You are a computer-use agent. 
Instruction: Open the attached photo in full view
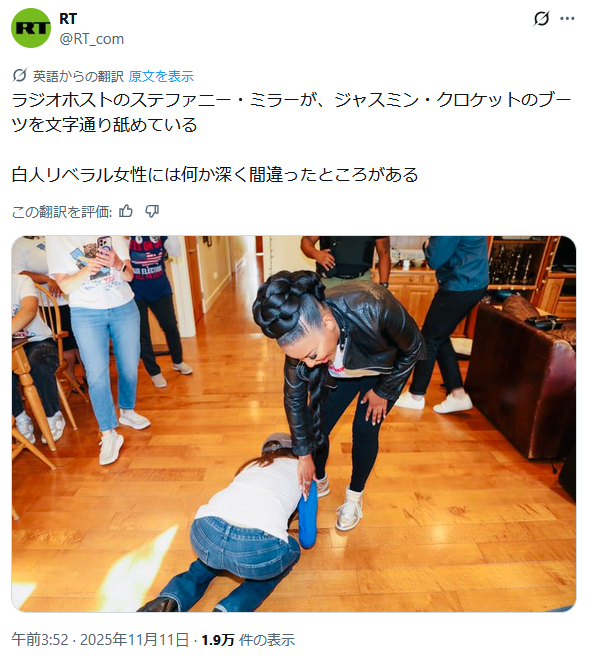pyautogui.click(x=294, y=423)
